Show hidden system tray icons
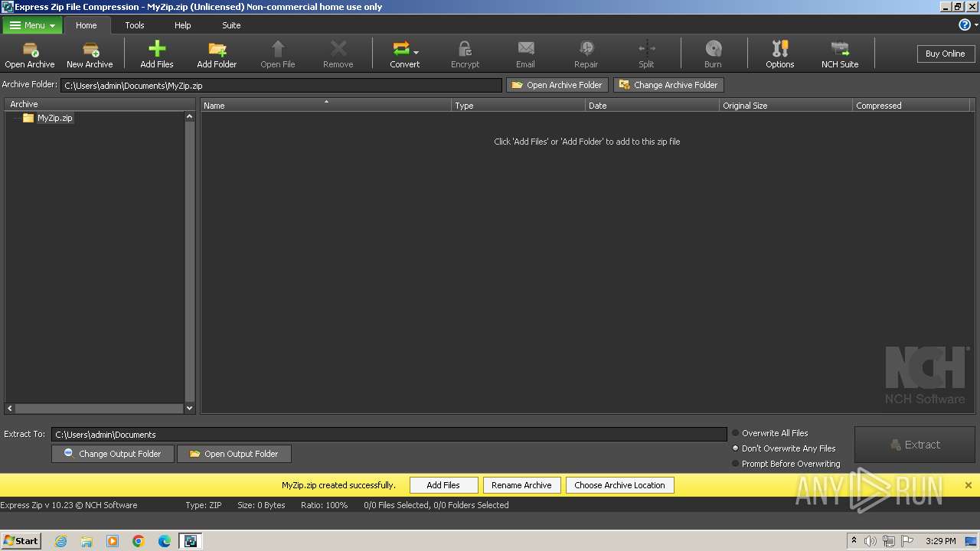This screenshot has height=551, width=980. 854,541
